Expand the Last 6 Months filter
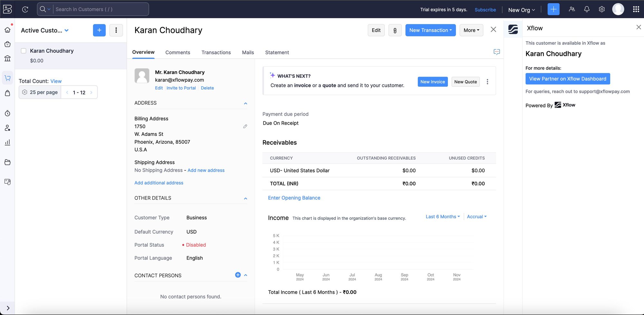Screen dimensions: 644x315 point(442,217)
